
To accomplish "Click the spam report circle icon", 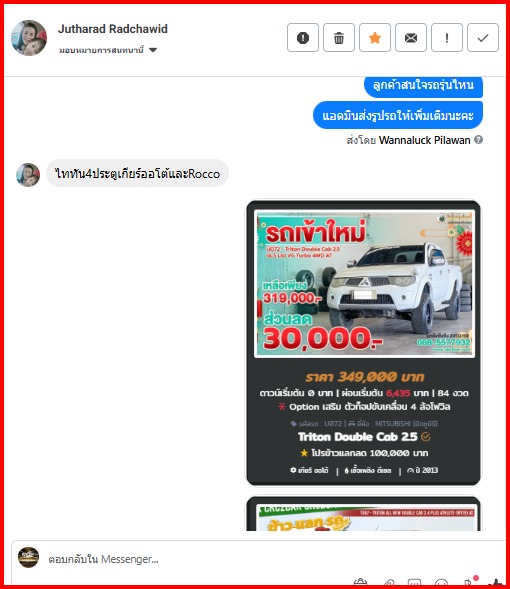I will [303, 38].
